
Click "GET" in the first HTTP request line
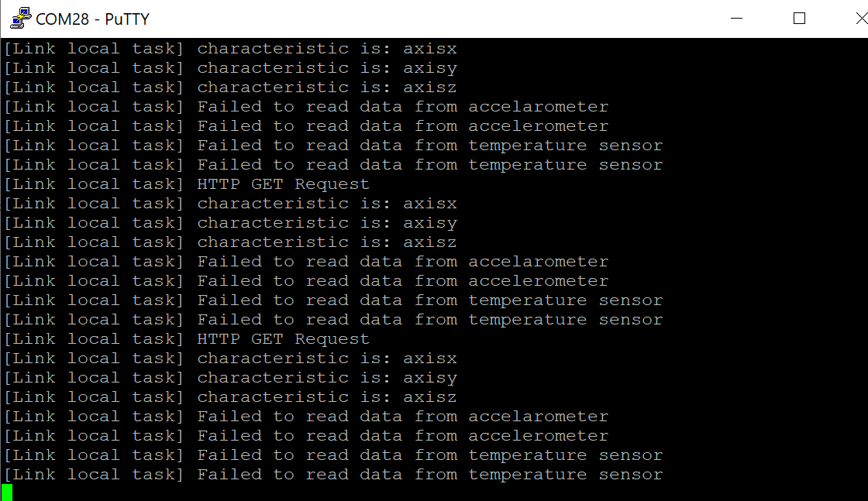[267, 184]
